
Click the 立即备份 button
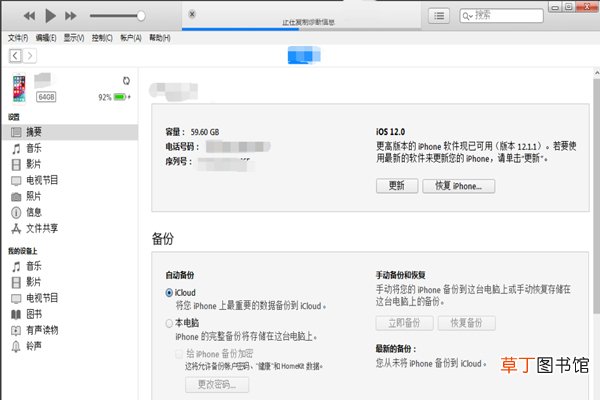(x=404, y=323)
